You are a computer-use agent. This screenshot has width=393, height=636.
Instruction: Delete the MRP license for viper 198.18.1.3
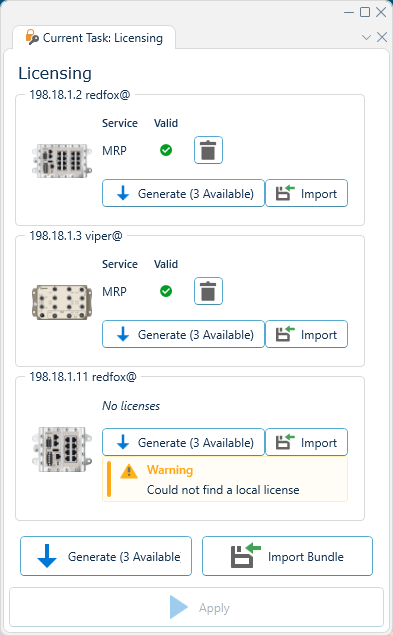click(x=208, y=291)
